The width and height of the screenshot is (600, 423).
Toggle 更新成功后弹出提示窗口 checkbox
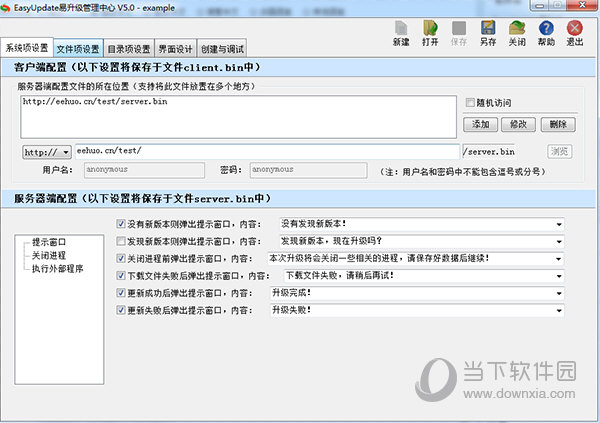point(121,293)
